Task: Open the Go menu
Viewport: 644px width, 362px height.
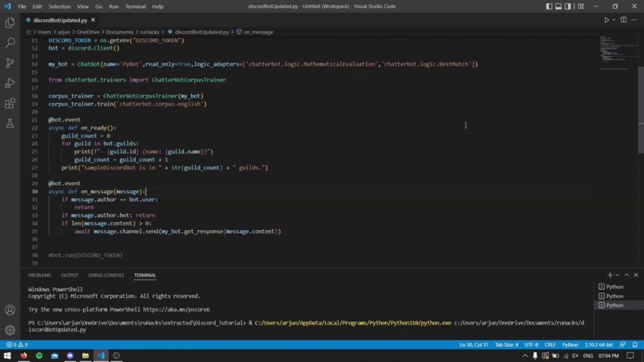Action: [x=98, y=6]
